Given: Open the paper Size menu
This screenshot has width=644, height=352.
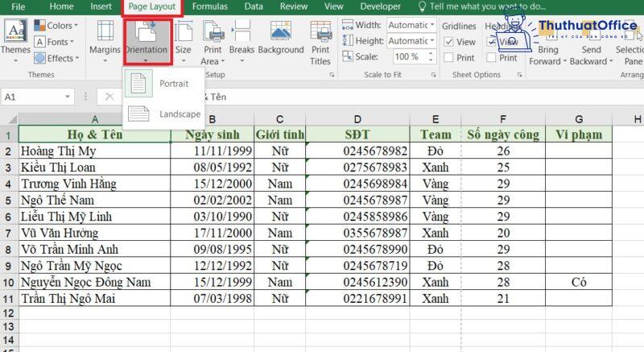Looking at the screenshot, I should pos(184,41).
